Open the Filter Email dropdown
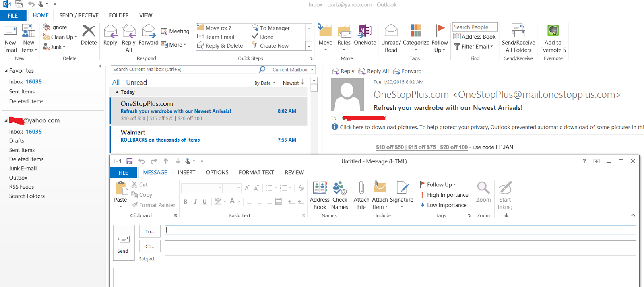The image size is (644, 287). click(x=473, y=47)
